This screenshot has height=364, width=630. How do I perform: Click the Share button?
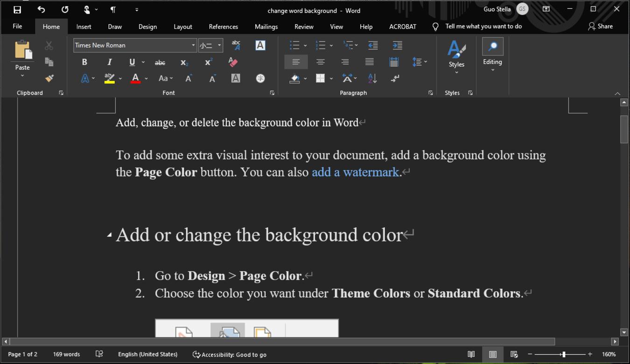click(601, 26)
